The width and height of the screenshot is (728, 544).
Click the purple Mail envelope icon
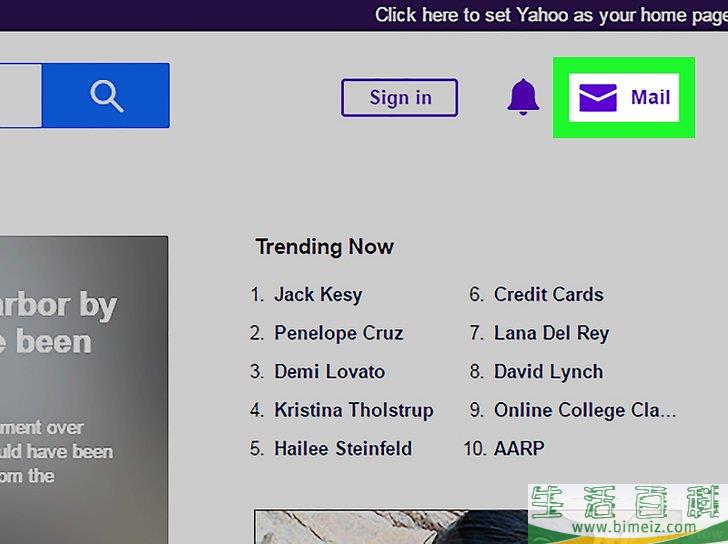[x=597, y=97]
